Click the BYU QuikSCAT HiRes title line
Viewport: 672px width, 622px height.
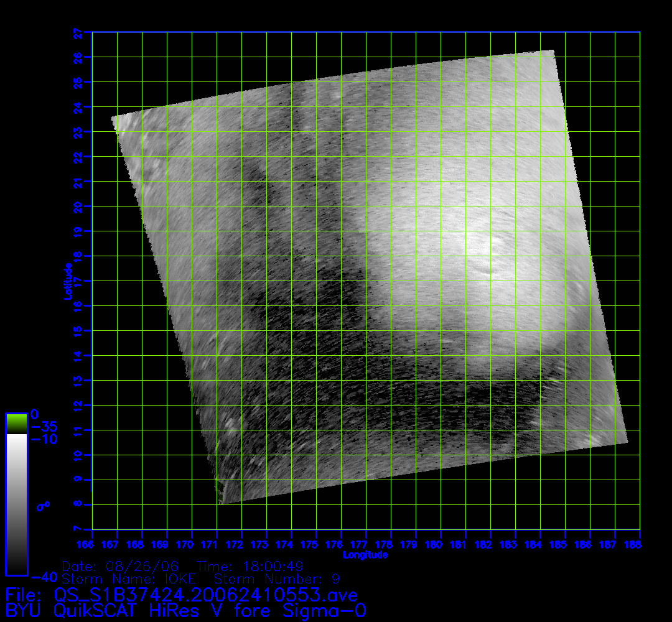(185, 610)
